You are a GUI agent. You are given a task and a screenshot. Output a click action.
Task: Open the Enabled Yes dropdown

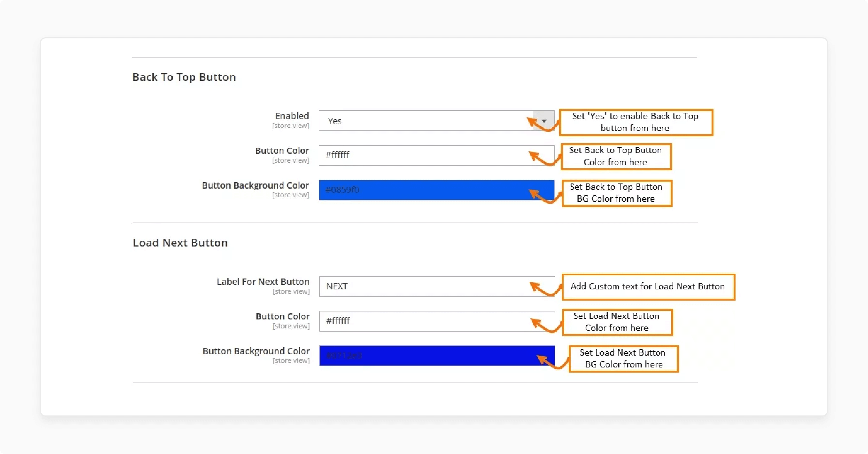point(436,121)
